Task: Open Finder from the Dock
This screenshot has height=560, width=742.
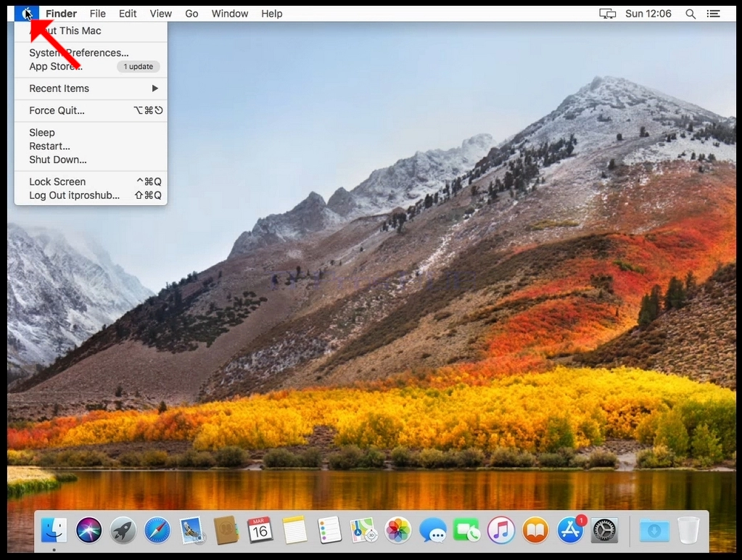Action: [x=54, y=530]
